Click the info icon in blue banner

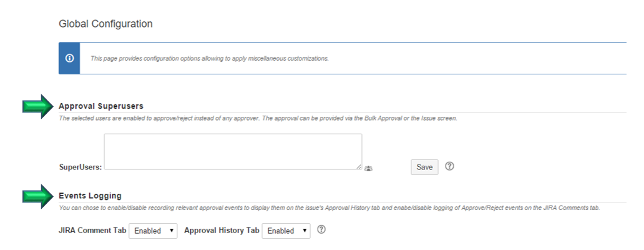69,58
